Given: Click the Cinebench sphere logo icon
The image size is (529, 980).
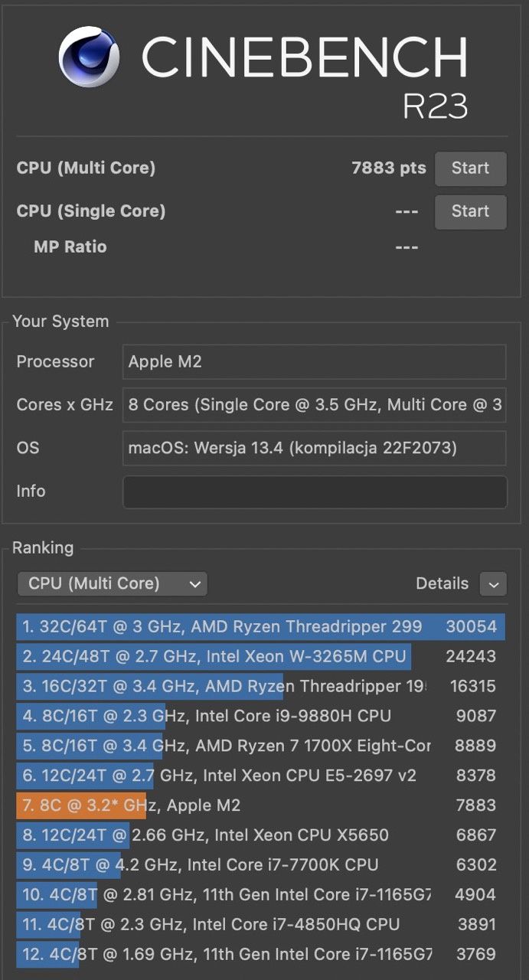Looking at the screenshot, I should click(x=89, y=57).
